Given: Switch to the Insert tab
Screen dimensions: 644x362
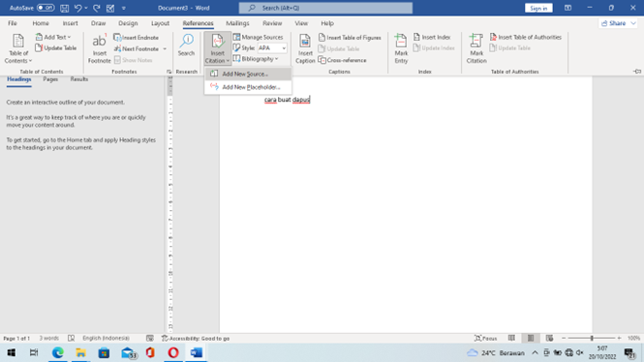Looking at the screenshot, I should click(71, 23).
